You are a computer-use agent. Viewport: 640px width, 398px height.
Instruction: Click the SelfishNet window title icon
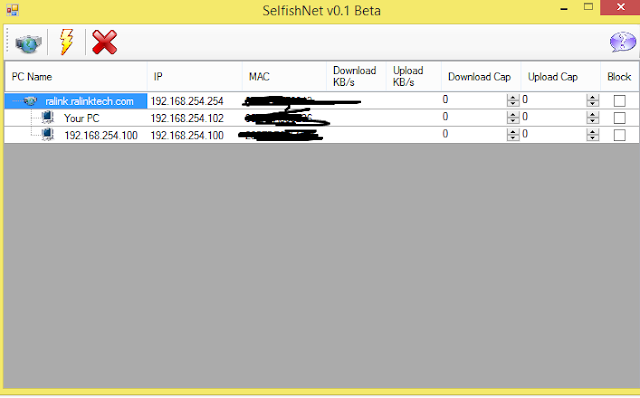(x=12, y=10)
